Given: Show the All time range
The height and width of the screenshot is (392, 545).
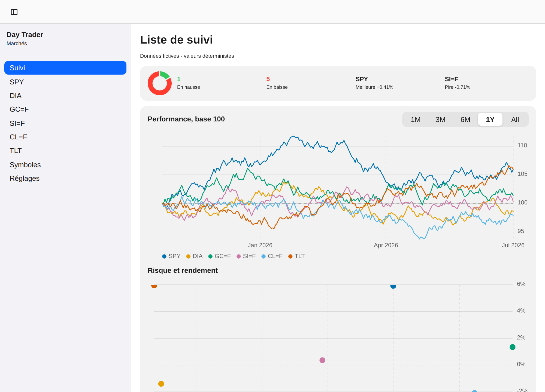Looking at the screenshot, I should 515,119.
